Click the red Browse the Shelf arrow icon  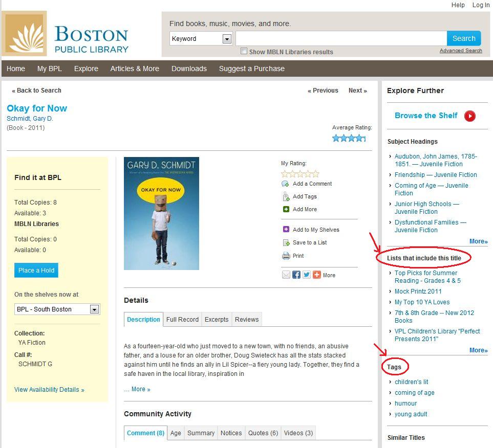point(470,116)
